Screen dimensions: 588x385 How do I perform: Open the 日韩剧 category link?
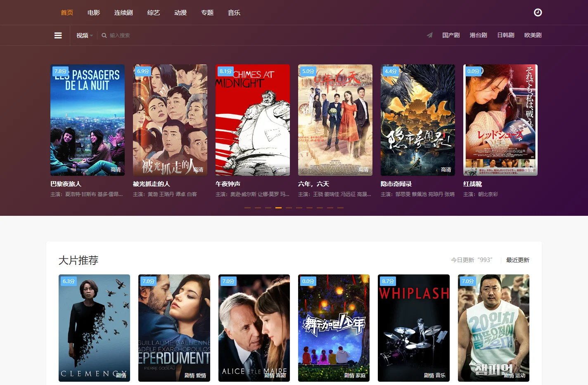tap(506, 35)
